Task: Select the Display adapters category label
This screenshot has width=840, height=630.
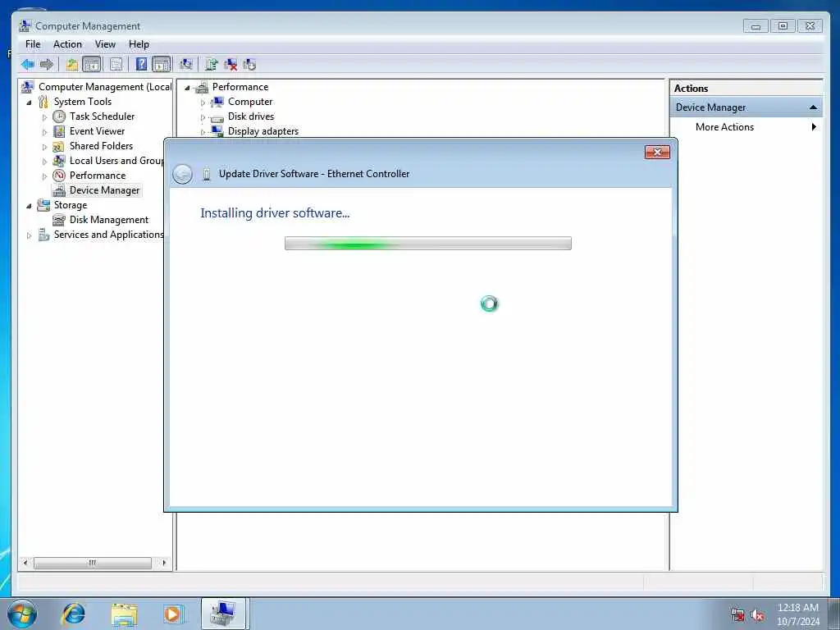Action: 263,131
